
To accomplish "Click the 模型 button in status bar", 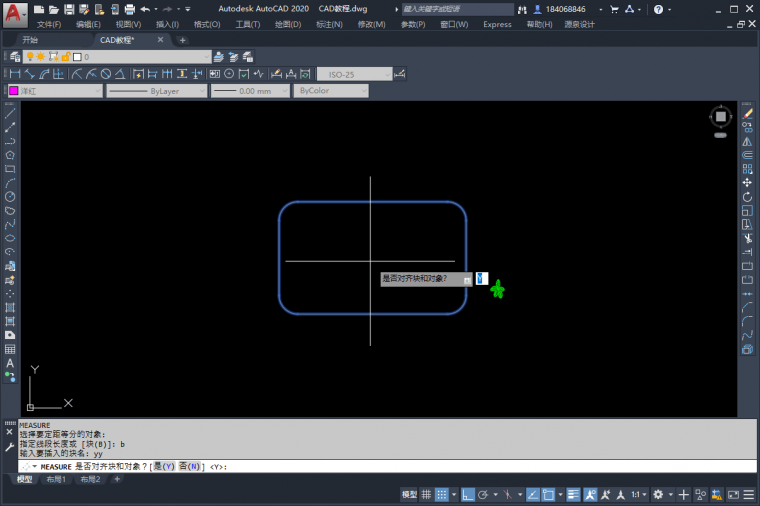I will pyautogui.click(x=409, y=494).
